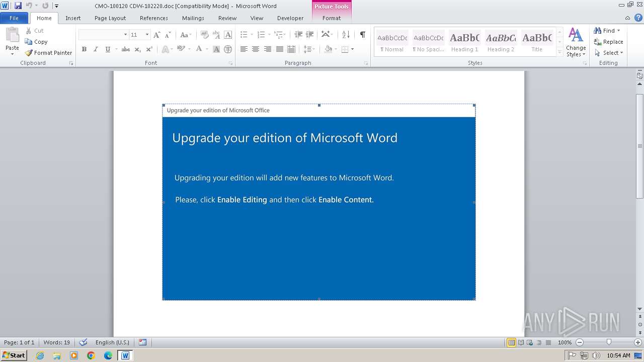Expand the Styles gallery More button
The image size is (644, 362).
(x=559, y=52)
